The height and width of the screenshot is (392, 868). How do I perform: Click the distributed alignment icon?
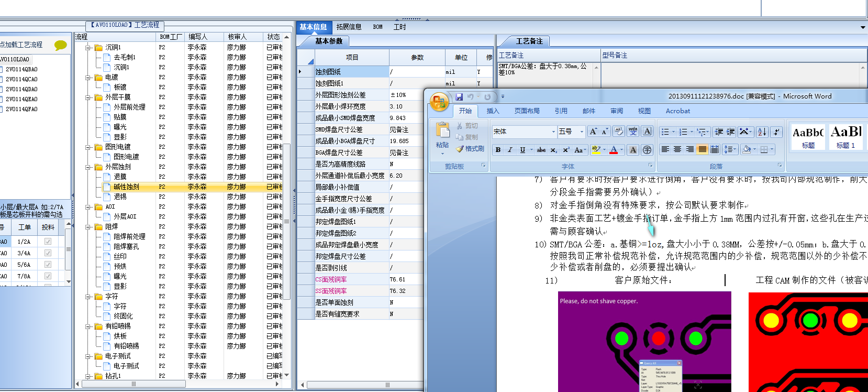pos(715,149)
